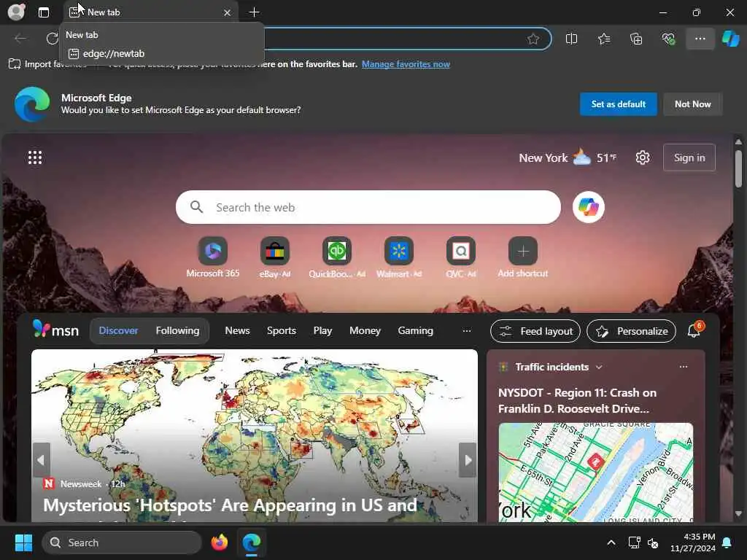Open a new tab with plus button
Screen dimensions: 747x560
click(x=255, y=12)
